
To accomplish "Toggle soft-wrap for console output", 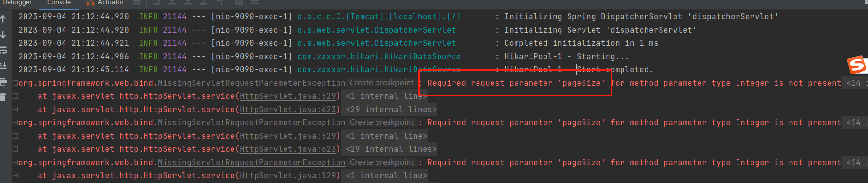I will point(3,50).
